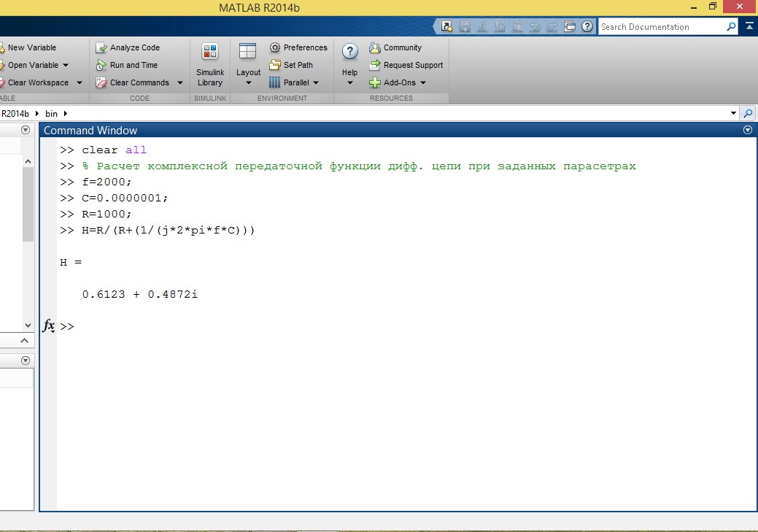Click Open Variable label

[x=33, y=65]
